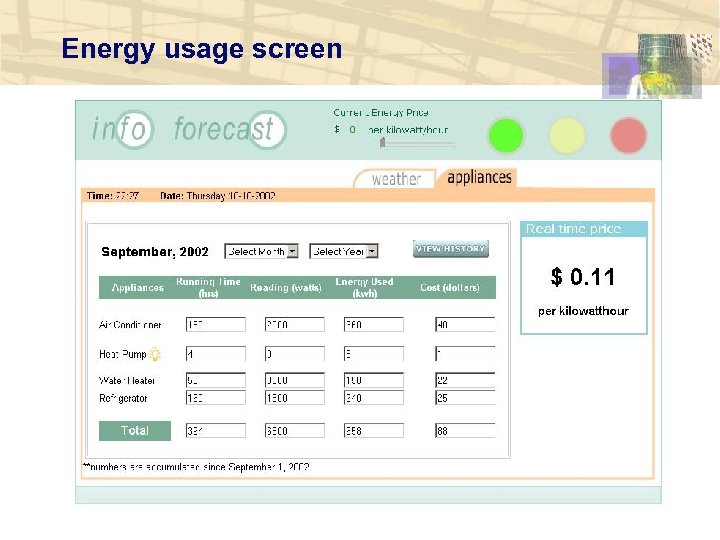The width and height of the screenshot is (720, 540).
Task: Open the Select Month dropdown
Action: [261, 251]
